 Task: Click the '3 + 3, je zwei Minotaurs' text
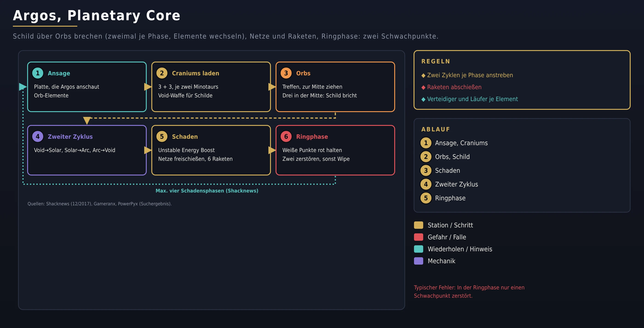188,87
